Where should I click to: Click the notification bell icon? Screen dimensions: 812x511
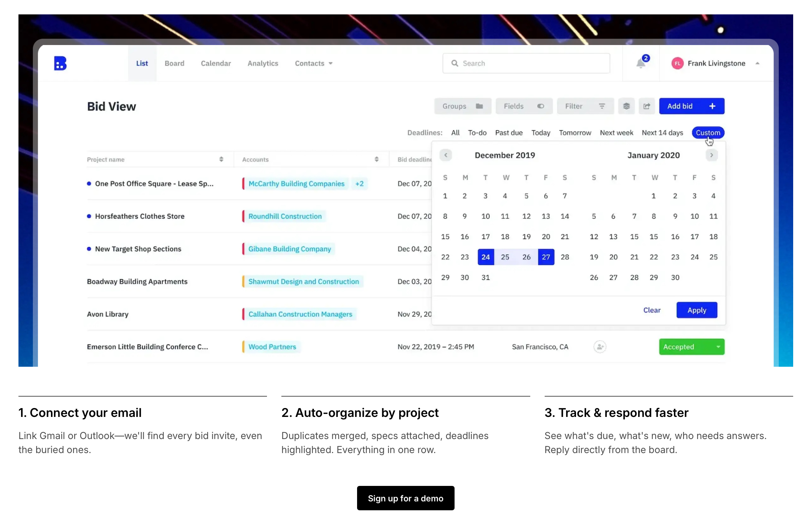(x=641, y=63)
